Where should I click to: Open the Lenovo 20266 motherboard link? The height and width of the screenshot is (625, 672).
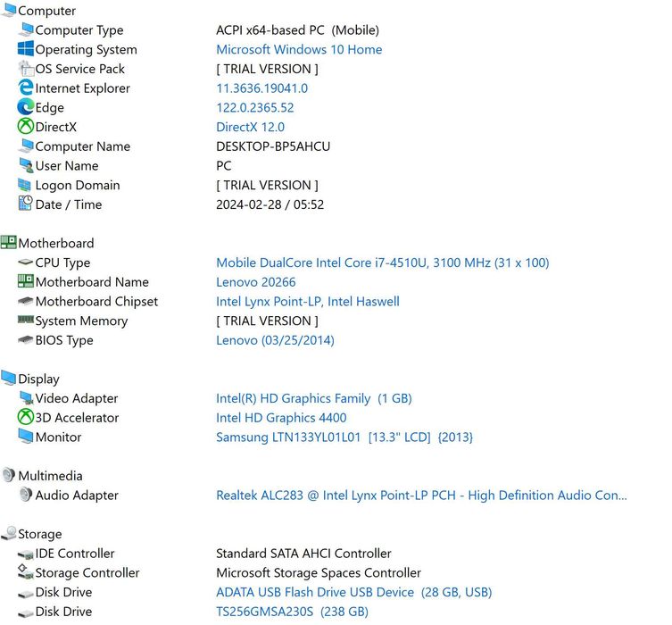pyautogui.click(x=256, y=281)
